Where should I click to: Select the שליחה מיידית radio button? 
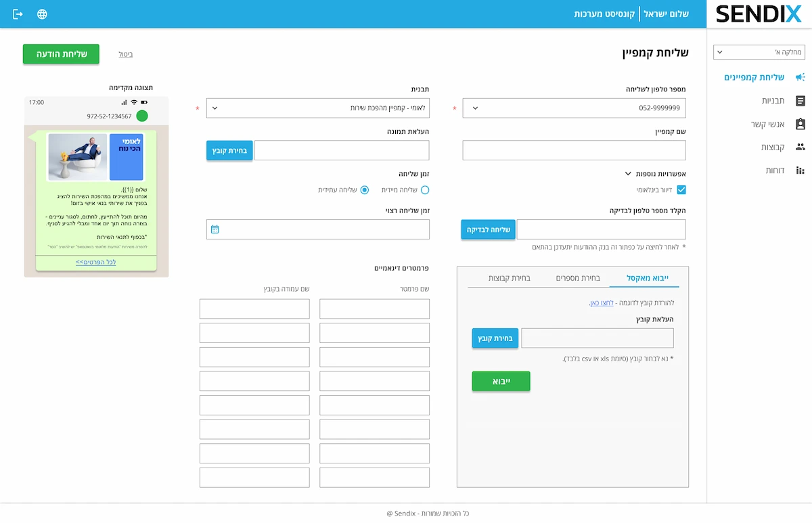click(425, 190)
